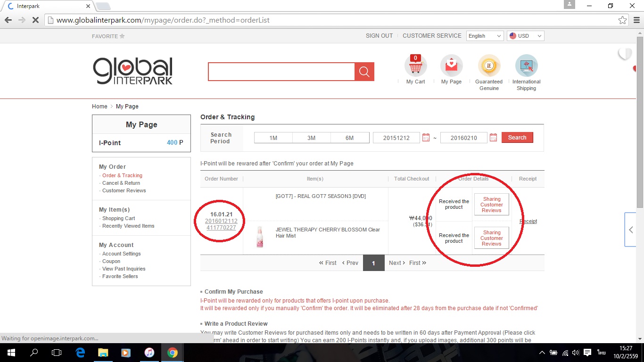Select the 6M search period
The image size is (644, 362).
(x=350, y=138)
